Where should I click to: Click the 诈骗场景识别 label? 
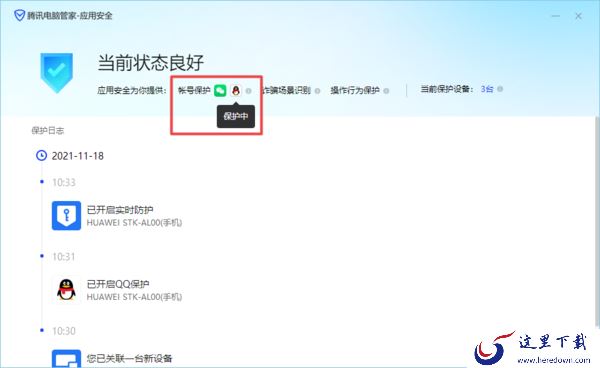(x=287, y=91)
